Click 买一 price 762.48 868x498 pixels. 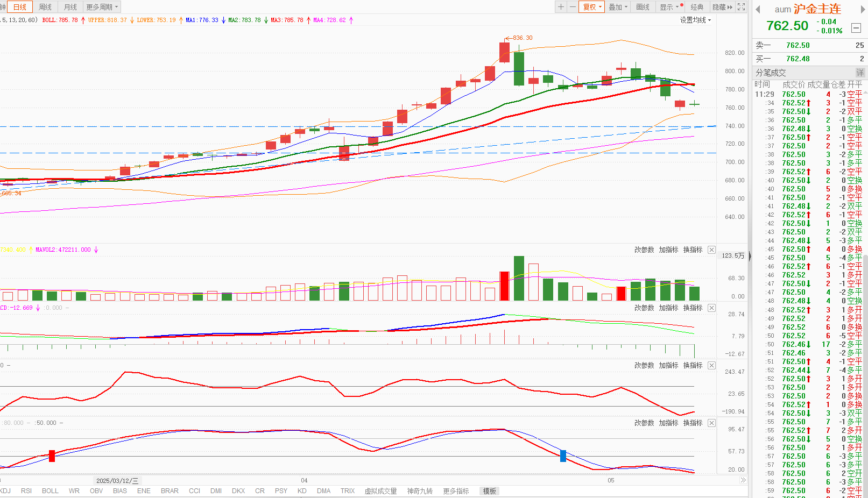click(x=798, y=59)
